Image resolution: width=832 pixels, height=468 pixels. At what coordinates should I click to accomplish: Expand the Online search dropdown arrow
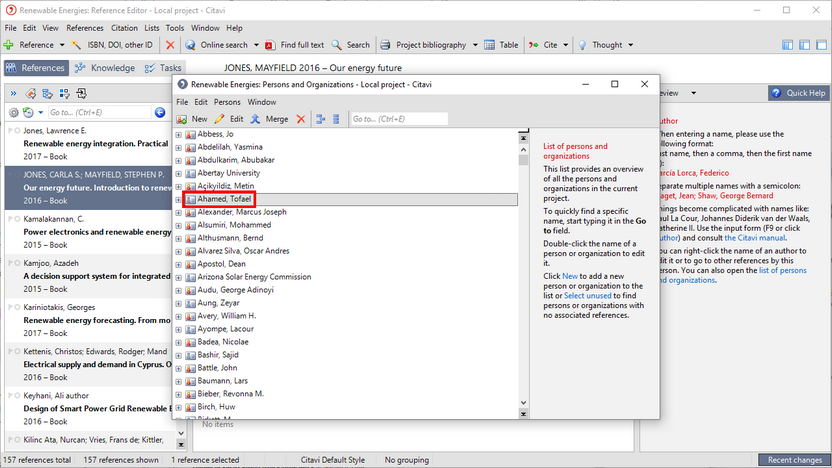[x=256, y=45]
